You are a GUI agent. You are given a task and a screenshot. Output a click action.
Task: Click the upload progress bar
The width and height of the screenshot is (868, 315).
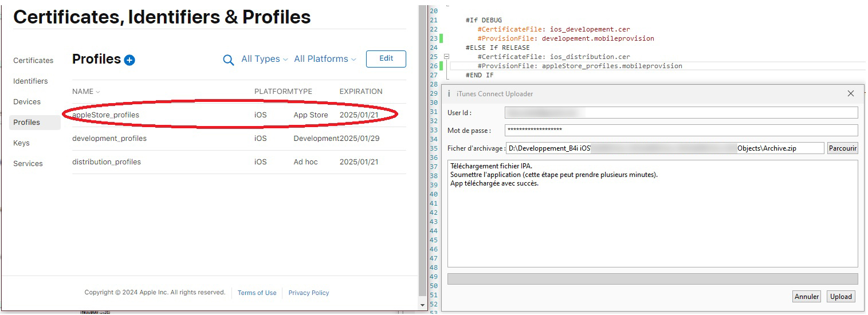click(653, 279)
